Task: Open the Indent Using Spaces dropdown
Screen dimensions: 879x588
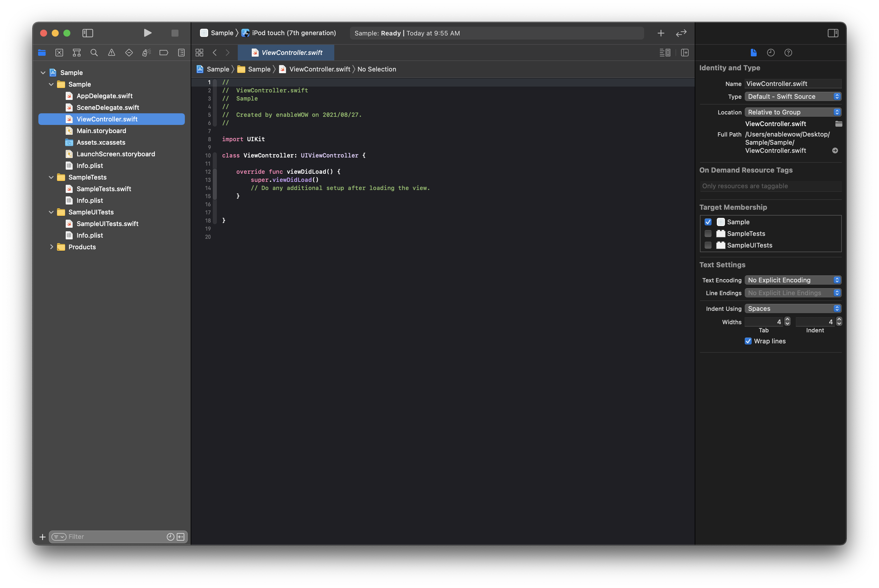Action: [792, 309]
